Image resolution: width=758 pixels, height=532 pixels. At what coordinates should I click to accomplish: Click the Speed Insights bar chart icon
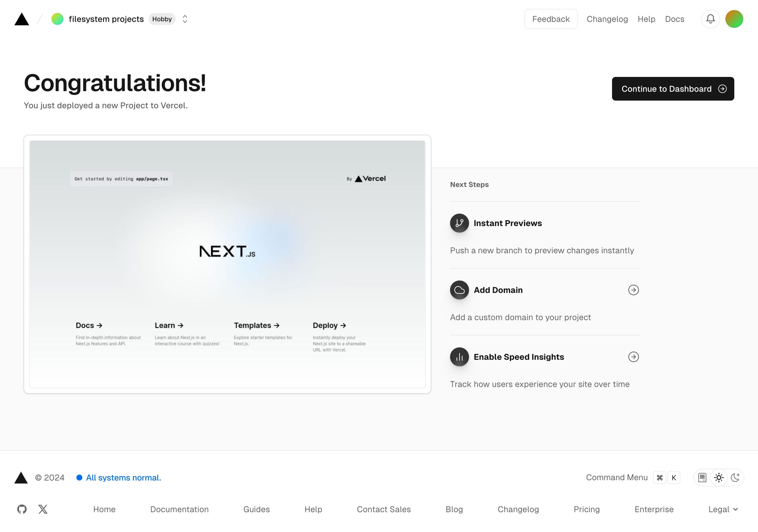pos(459,357)
